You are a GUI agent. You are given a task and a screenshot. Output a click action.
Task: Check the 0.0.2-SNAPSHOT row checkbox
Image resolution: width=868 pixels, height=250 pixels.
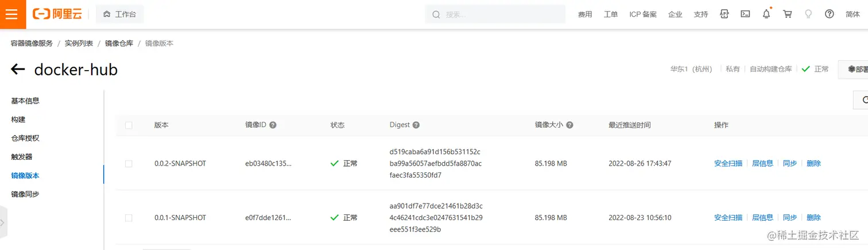pos(129,163)
